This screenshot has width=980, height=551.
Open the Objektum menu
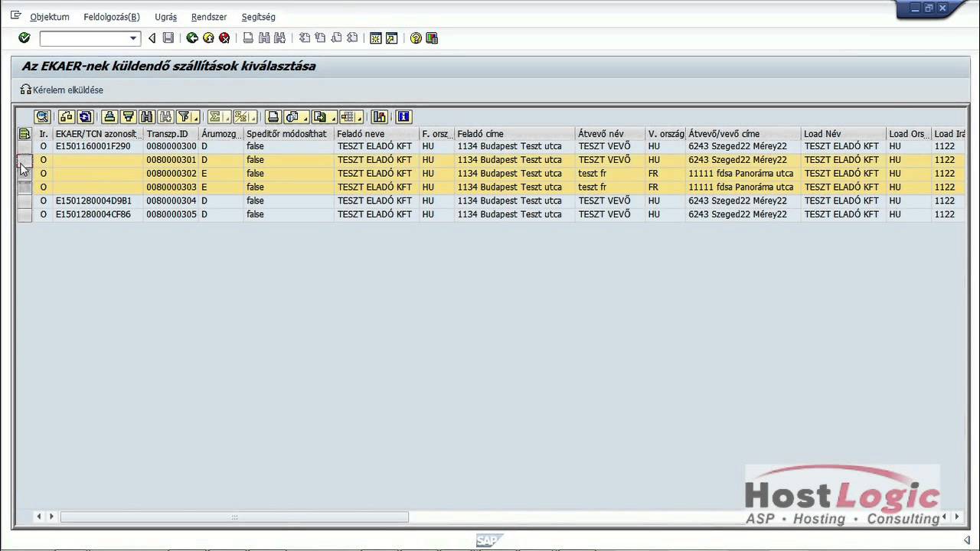50,17
